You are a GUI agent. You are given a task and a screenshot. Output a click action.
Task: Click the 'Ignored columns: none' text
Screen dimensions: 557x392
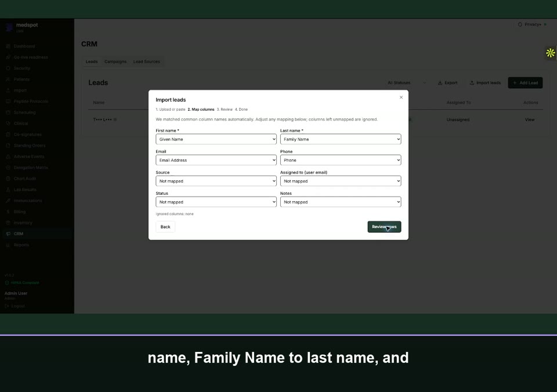point(175,214)
